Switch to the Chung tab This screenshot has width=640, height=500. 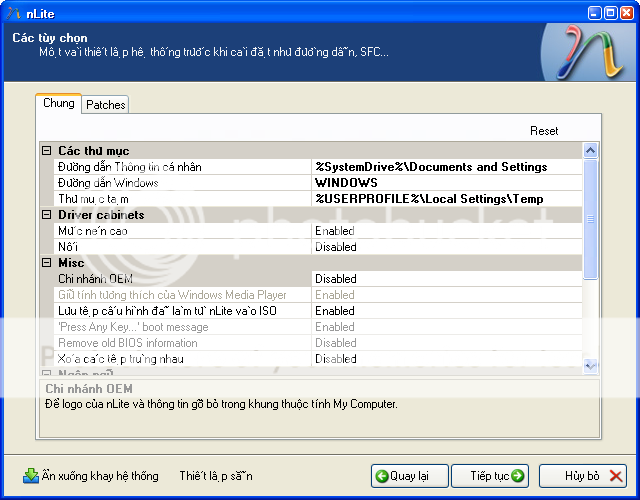pyautogui.click(x=58, y=103)
